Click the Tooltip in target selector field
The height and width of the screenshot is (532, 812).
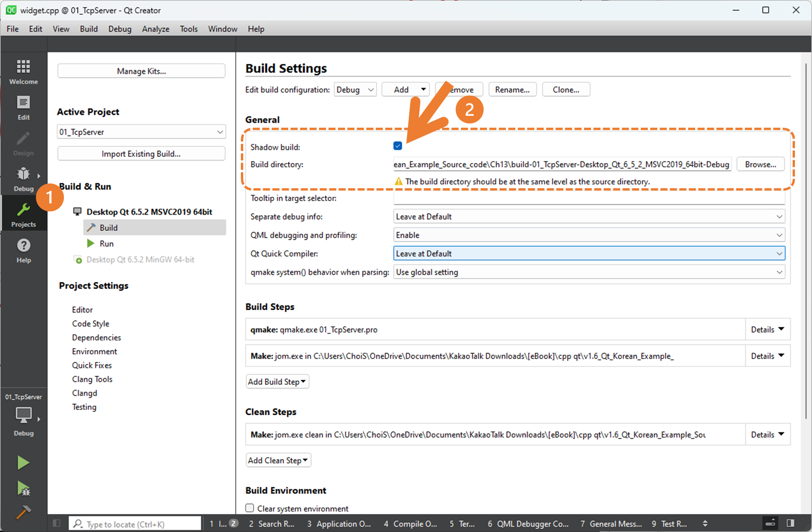[x=589, y=198]
